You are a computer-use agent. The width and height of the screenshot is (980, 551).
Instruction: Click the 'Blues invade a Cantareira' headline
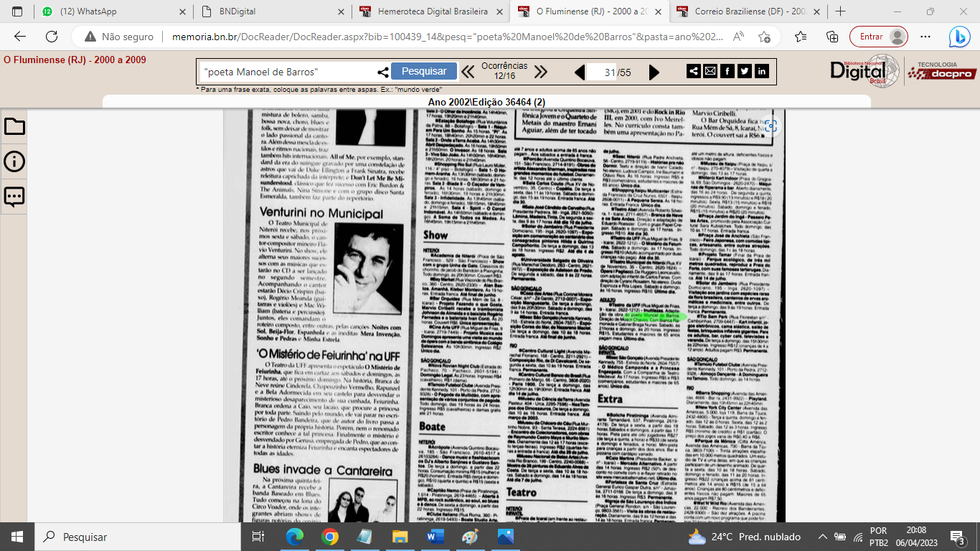coord(323,470)
